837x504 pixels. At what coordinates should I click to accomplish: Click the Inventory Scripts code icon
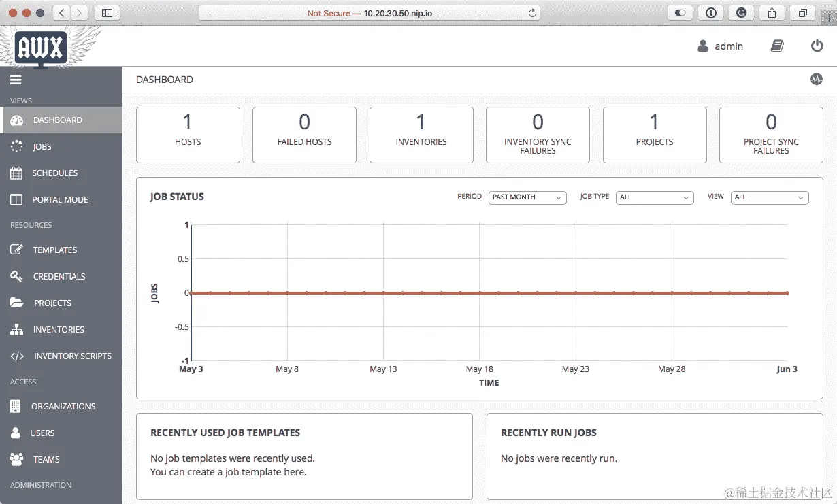(17, 356)
